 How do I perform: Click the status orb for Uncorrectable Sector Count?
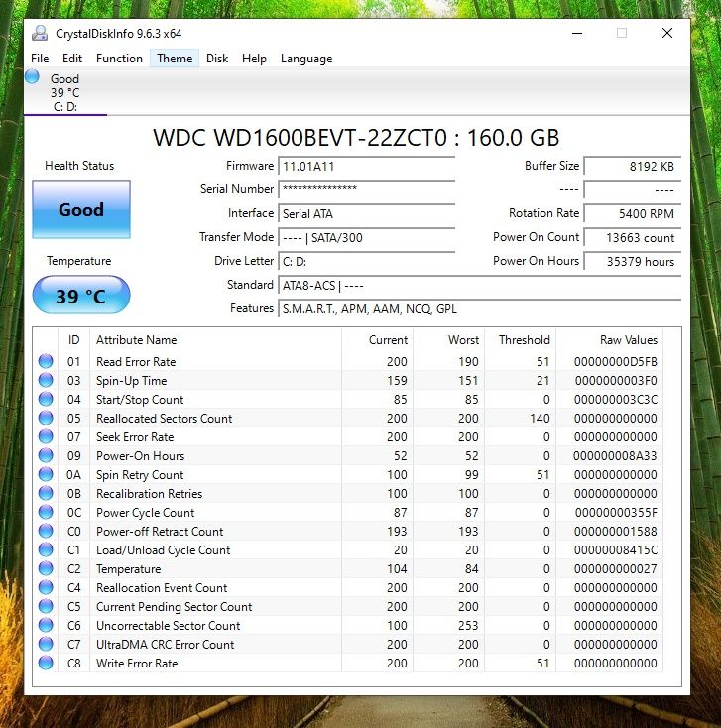coord(46,625)
